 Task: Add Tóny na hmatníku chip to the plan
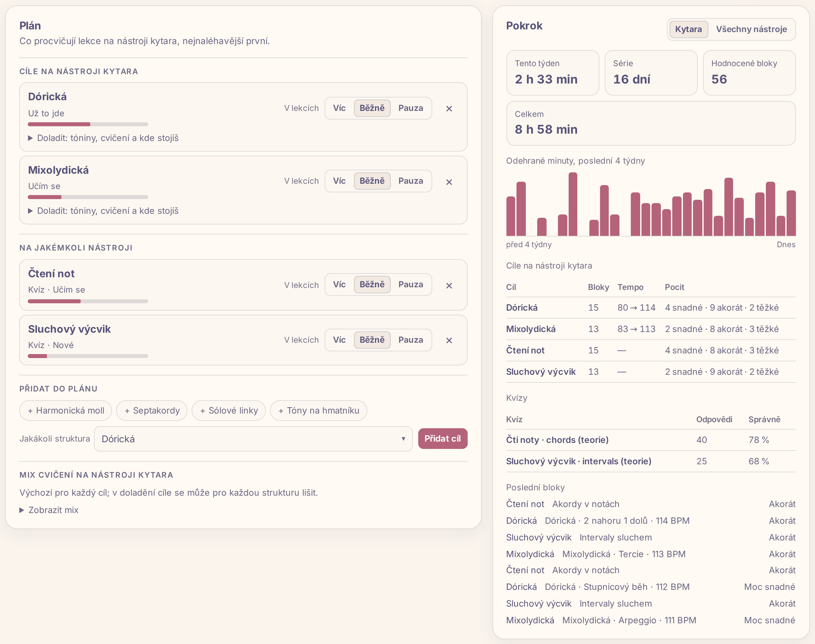coord(319,411)
